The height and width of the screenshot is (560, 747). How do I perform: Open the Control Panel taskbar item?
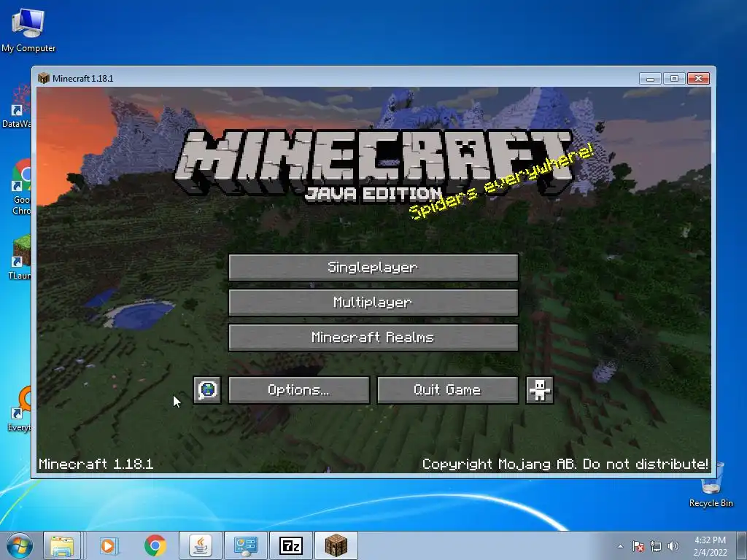(x=246, y=545)
